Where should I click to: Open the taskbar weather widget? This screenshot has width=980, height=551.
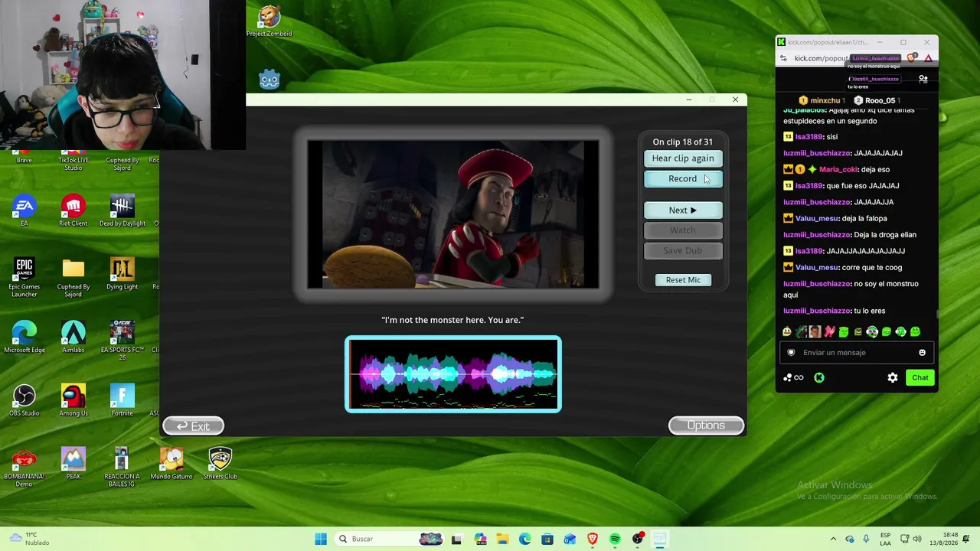(x=29, y=539)
